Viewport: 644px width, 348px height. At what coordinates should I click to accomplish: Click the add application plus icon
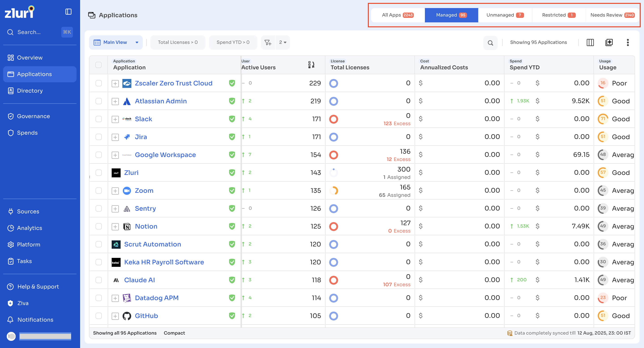click(609, 42)
